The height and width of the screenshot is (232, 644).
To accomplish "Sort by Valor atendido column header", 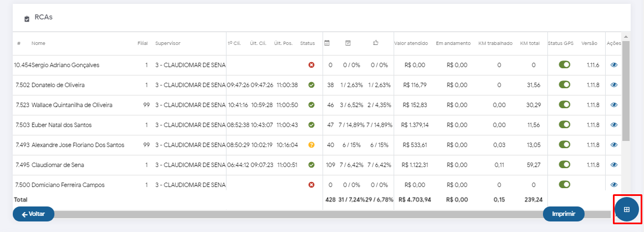I will click(411, 43).
